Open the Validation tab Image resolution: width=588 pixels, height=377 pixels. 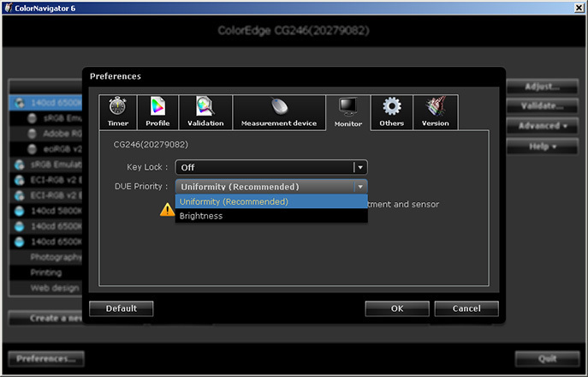[205, 112]
